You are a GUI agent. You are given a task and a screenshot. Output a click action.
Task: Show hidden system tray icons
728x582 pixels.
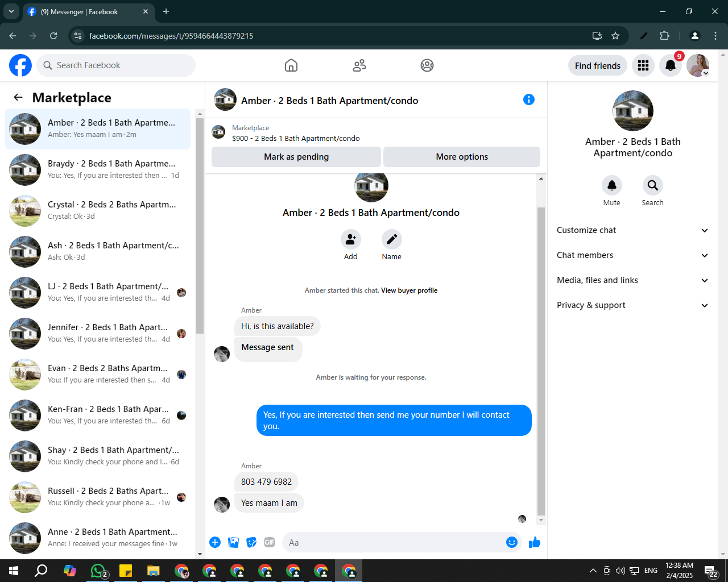tap(593, 571)
